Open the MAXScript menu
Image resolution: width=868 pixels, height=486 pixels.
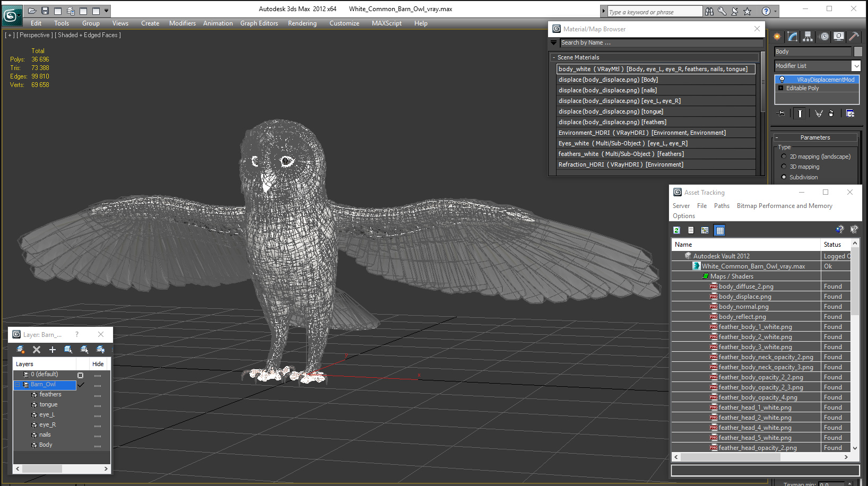(x=387, y=23)
